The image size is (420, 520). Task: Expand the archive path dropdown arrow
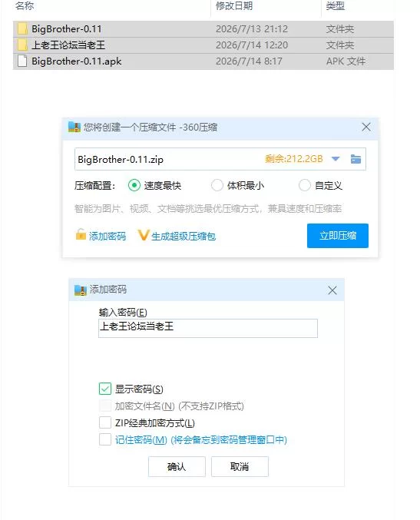pos(336,159)
